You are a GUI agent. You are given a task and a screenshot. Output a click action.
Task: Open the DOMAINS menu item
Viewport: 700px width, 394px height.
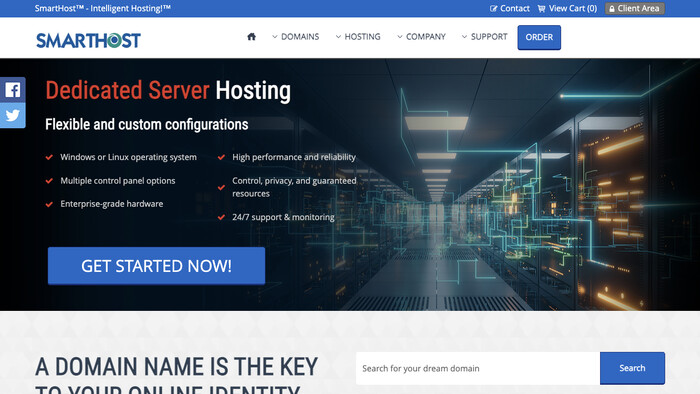coord(300,37)
